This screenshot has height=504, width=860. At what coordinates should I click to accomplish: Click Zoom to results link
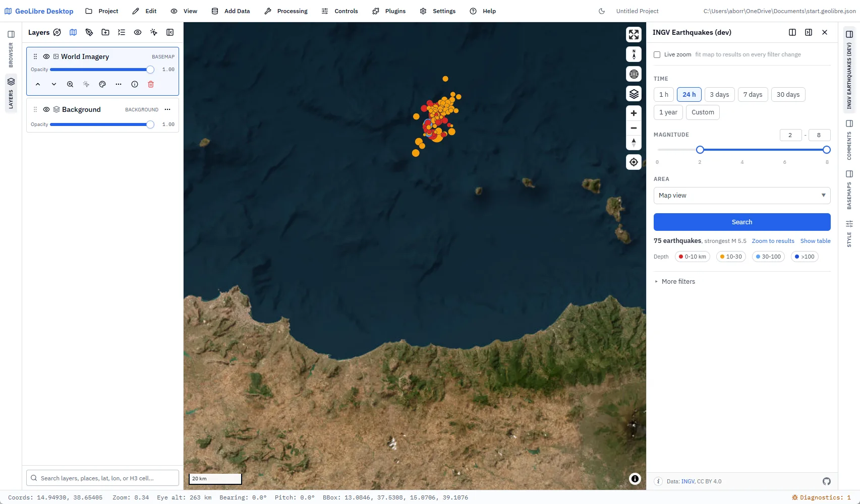click(773, 241)
